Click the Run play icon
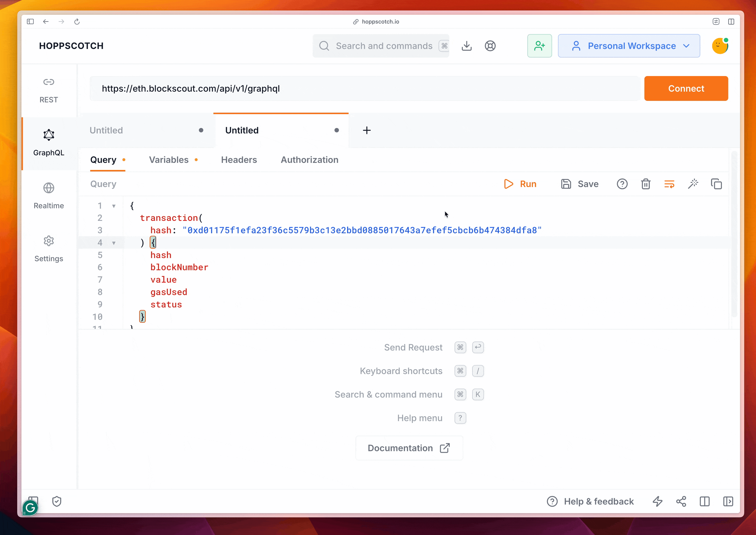The image size is (756, 535). click(509, 184)
